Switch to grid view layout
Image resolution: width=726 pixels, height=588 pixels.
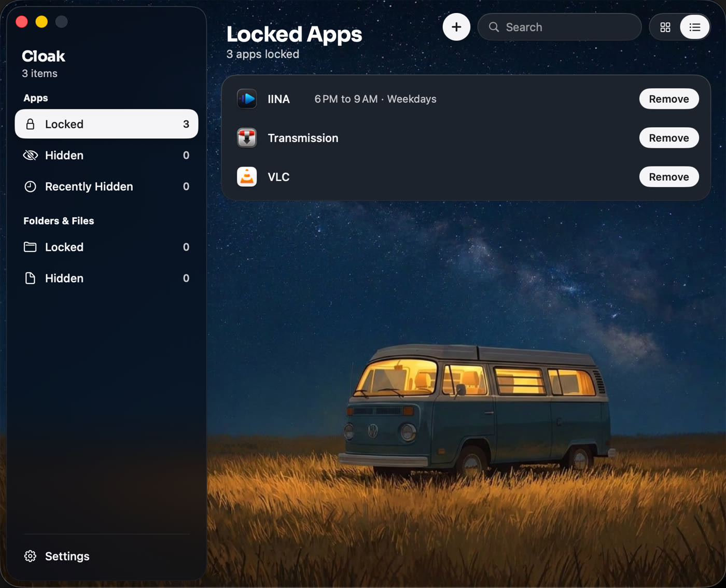point(665,27)
